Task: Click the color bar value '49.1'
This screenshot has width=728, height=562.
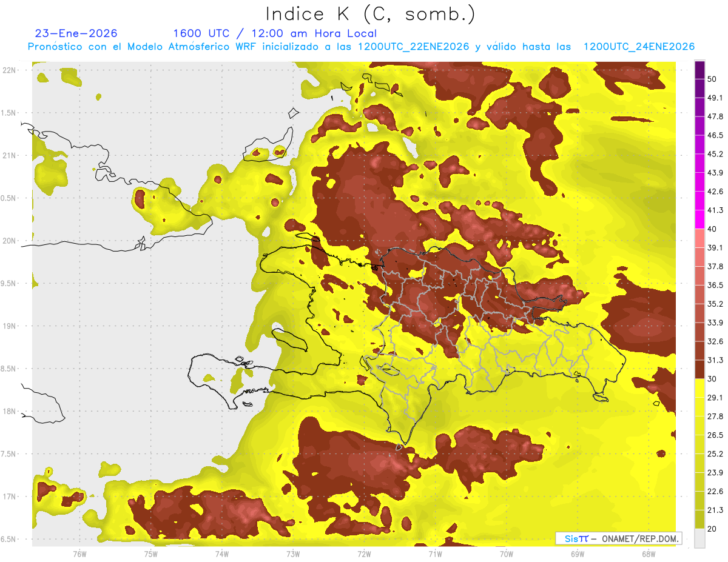Action: tap(715, 98)
